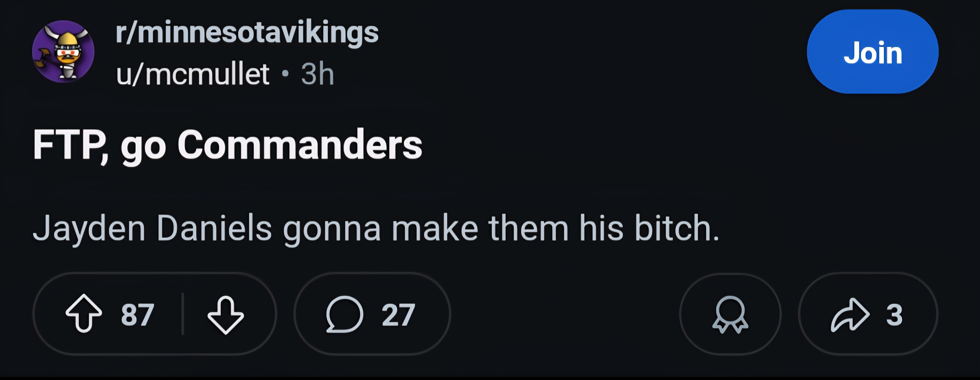The image size is (980, 380).
Task: Upvote the FTP, go Commanders post
Action: [84, 314]
